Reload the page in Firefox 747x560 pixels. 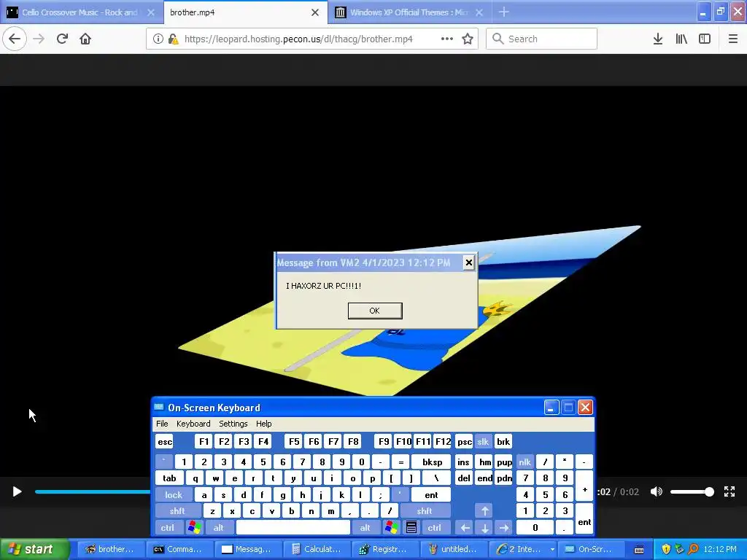[62, 39]
